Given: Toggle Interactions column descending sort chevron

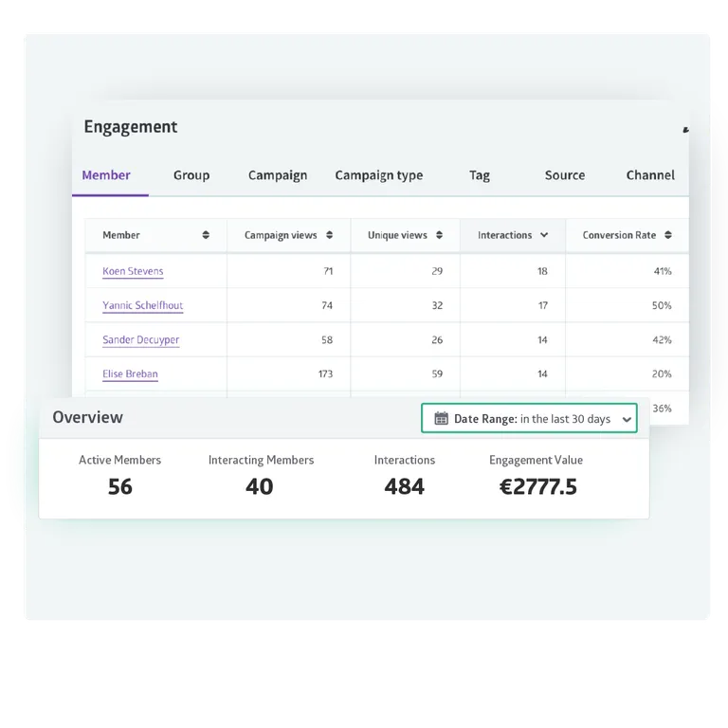Looking at the screenshot, I should [543, 235].
